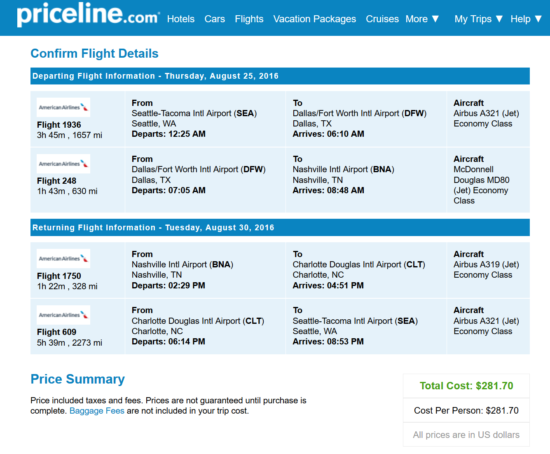Click the Price Summary heading
The height and width of the screenshot is (454, 550).
click(x=78, y=379)
